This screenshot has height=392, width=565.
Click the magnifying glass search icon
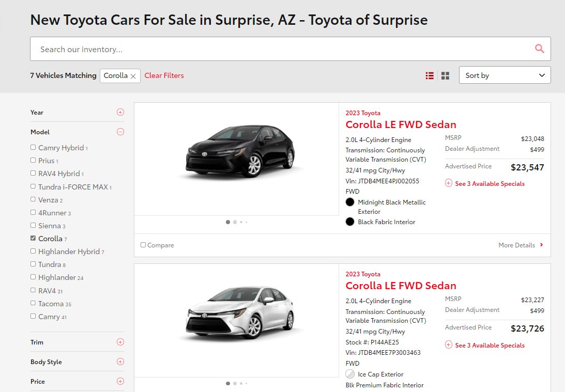coord(540,49)
